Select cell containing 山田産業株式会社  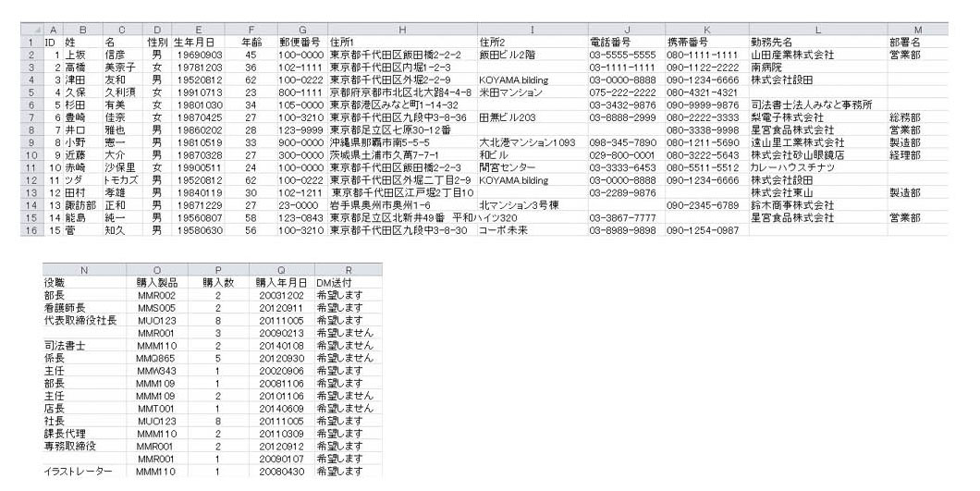pos(791,55)
